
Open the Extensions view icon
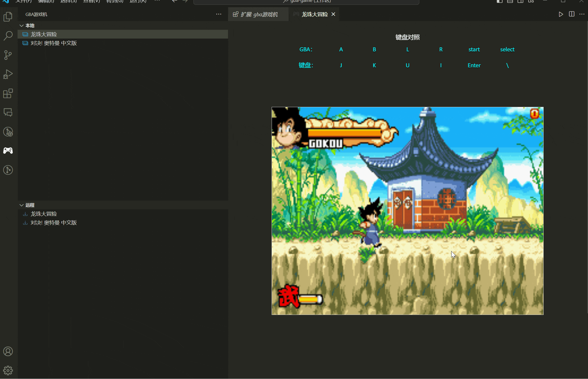pos(8,93)
